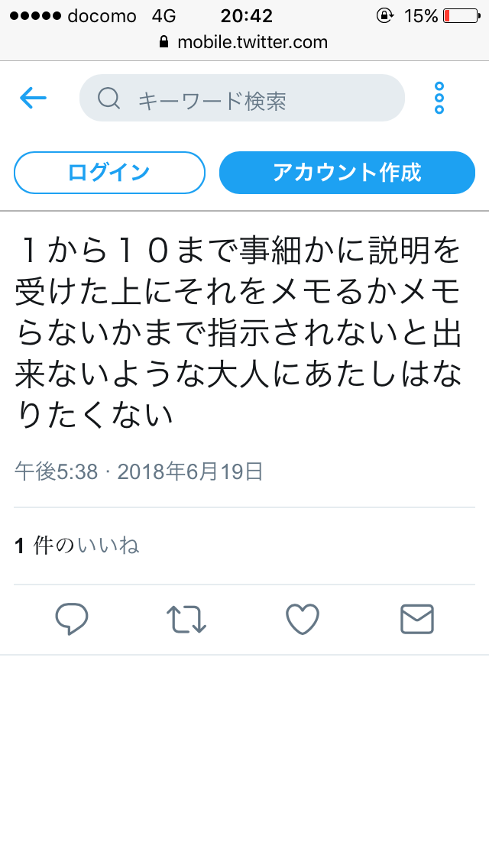Select the tweet body text

238,333
